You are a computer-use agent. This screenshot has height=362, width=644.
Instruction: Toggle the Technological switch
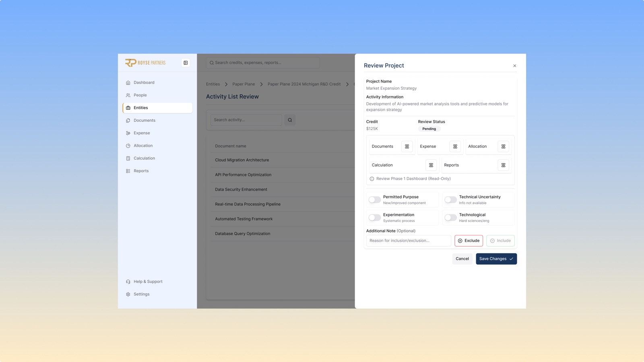451,218
